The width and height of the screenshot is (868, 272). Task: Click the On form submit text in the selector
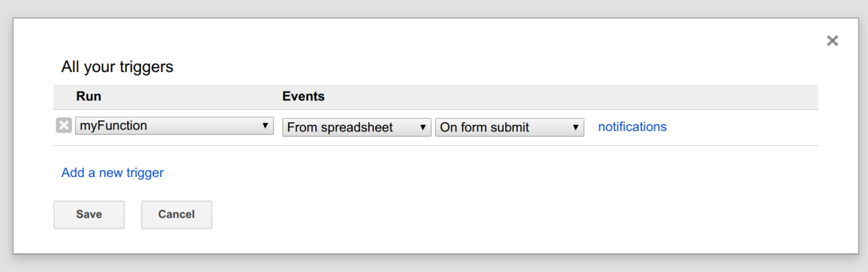click(485, 127)
